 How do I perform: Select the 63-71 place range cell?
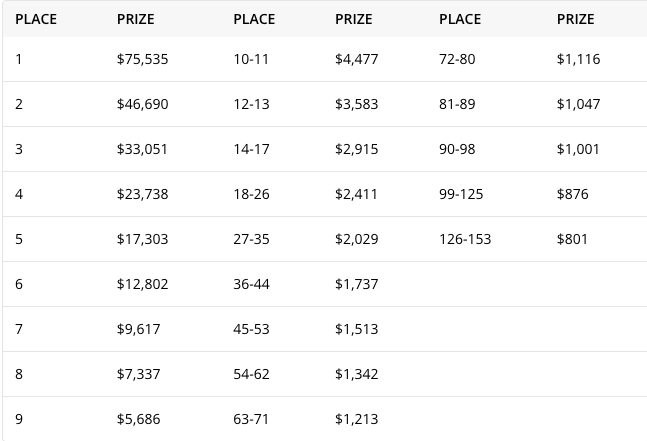(251, 419)
